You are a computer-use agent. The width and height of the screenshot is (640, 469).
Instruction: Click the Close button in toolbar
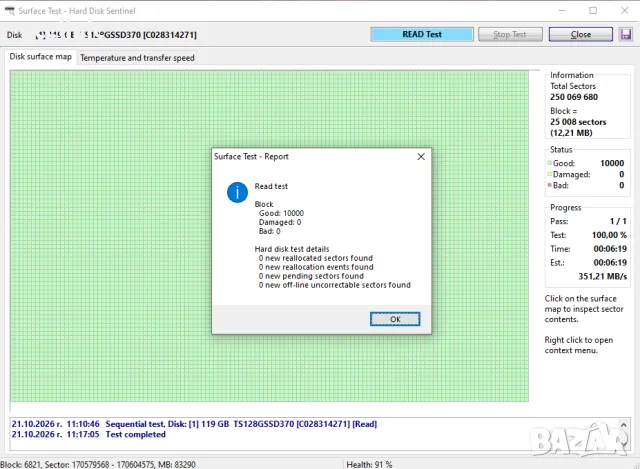[x=580, y=34]
